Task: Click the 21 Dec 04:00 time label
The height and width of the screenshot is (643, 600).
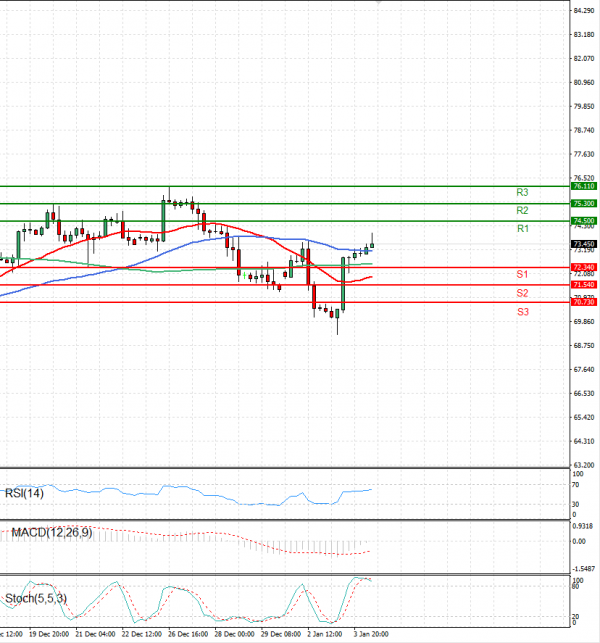Action: [x=95, y=634]
